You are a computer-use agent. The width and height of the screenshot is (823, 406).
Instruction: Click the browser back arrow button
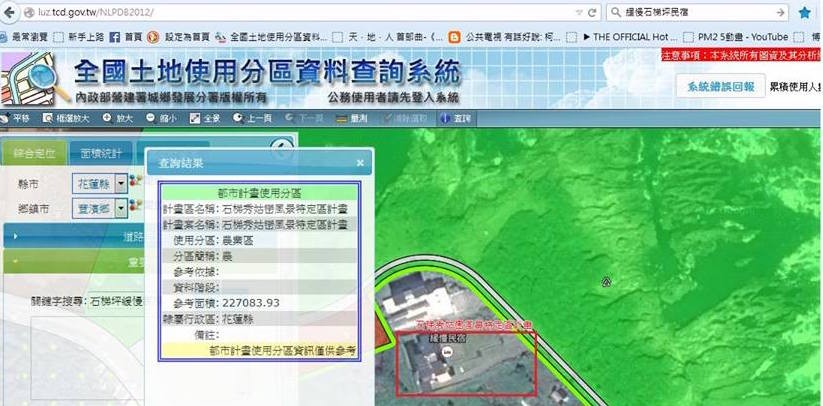pos(9,12)
